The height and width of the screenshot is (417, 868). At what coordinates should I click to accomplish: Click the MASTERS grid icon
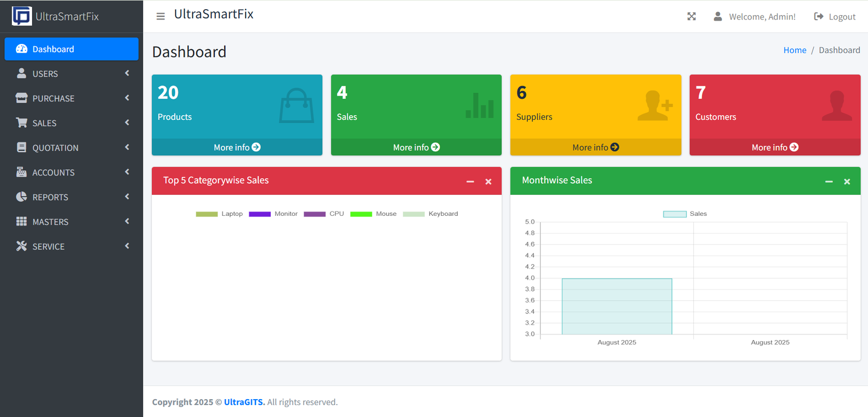[x=22, y=221]
